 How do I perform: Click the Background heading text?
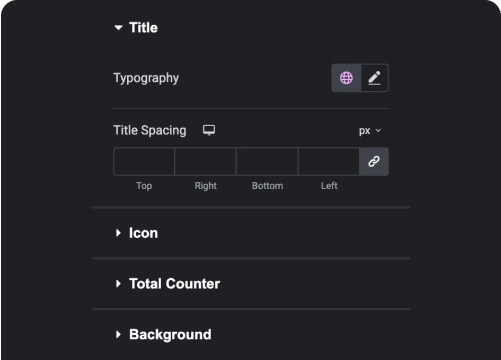[170, 335]
